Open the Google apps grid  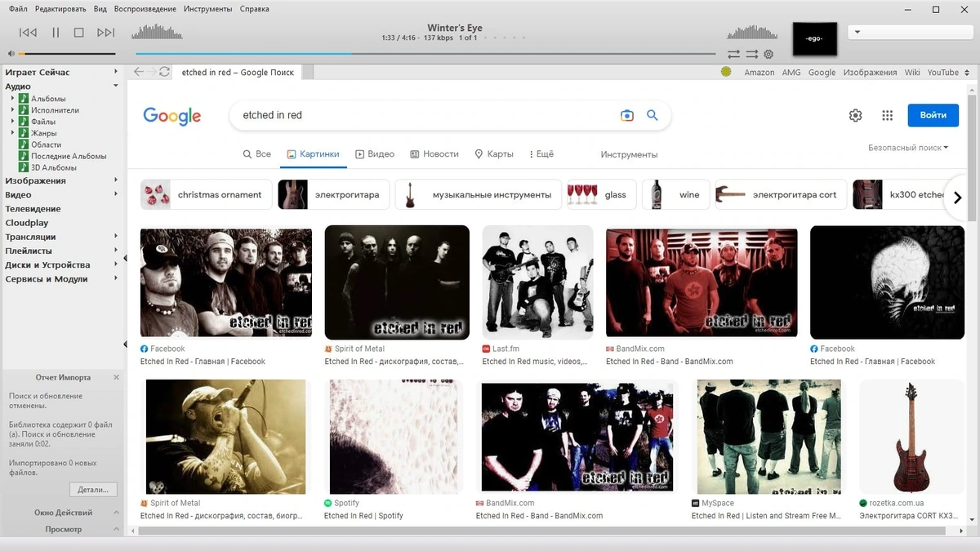888,115
